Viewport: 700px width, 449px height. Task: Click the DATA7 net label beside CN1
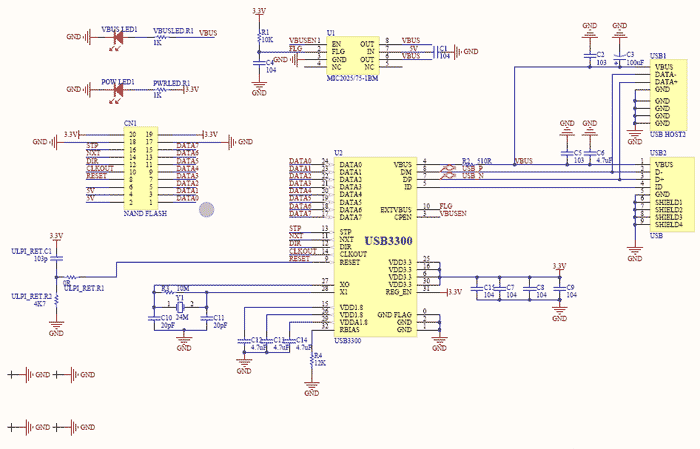188,146
